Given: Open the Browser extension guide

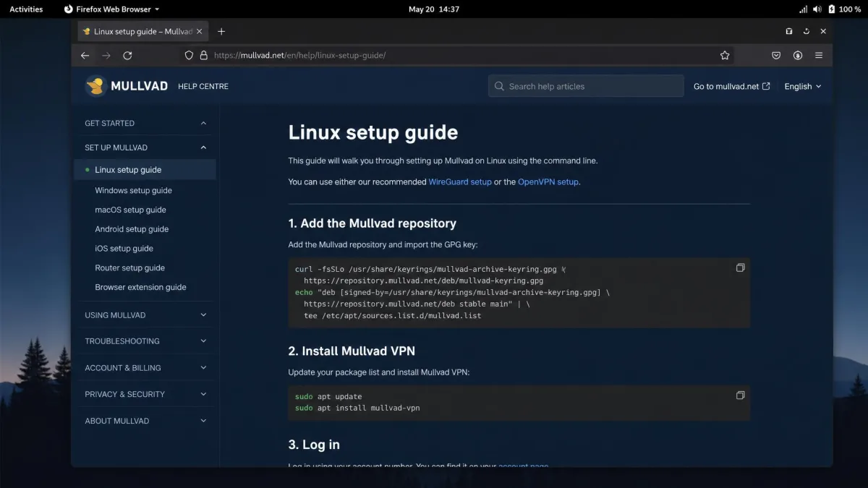Looking at the screenshot, I should pos(141,287).
